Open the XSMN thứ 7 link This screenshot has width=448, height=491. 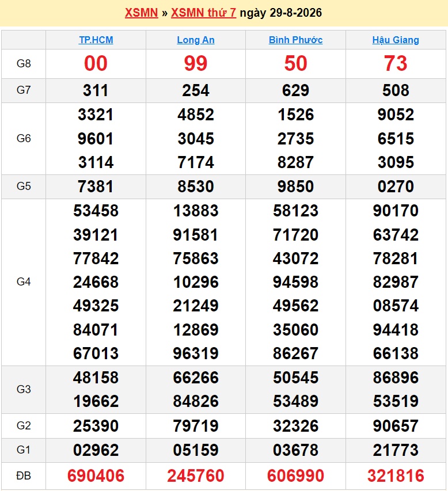point(203,13)
